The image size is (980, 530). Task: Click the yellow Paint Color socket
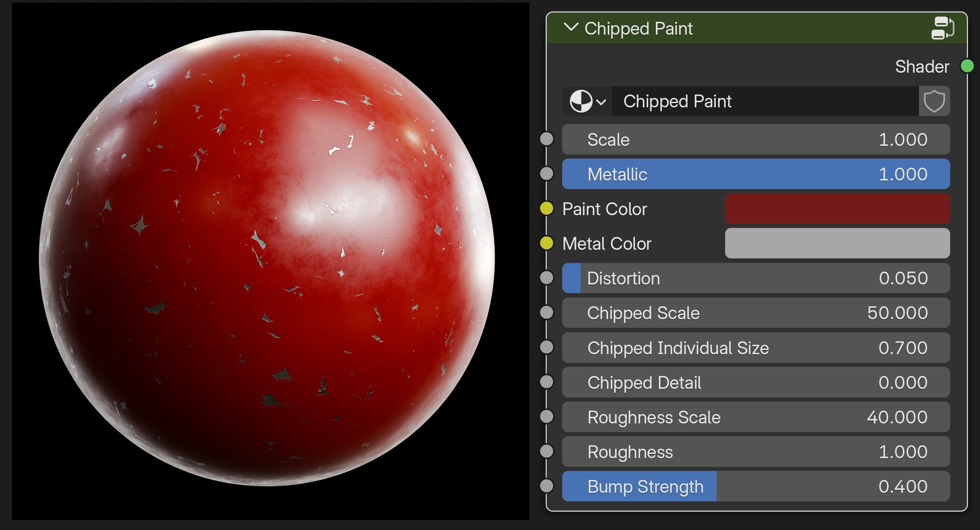[x=547, y=209]
